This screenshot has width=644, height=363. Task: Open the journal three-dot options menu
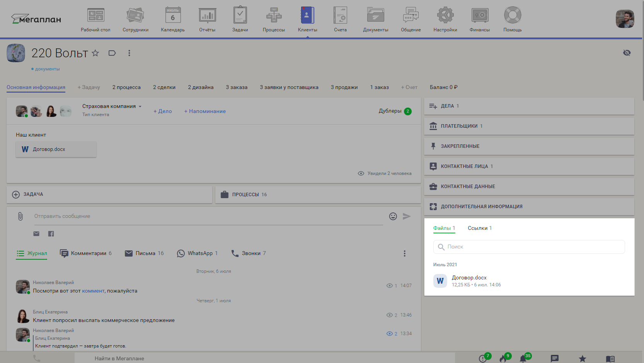coord(405,253)
